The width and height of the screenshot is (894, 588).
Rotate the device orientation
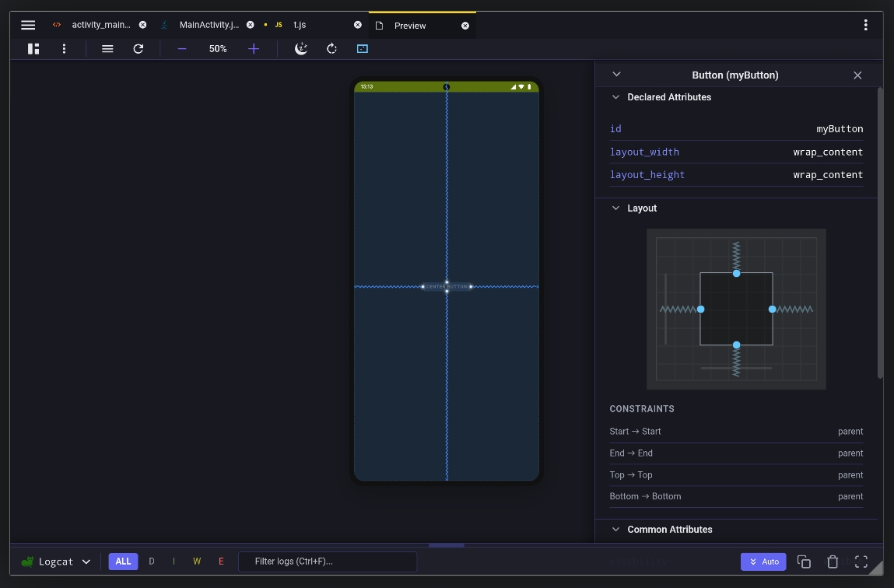click(x=331, y=49)
